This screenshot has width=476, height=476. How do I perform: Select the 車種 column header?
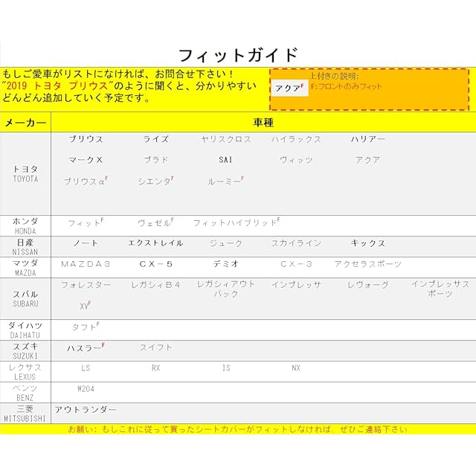pos(263,122)
